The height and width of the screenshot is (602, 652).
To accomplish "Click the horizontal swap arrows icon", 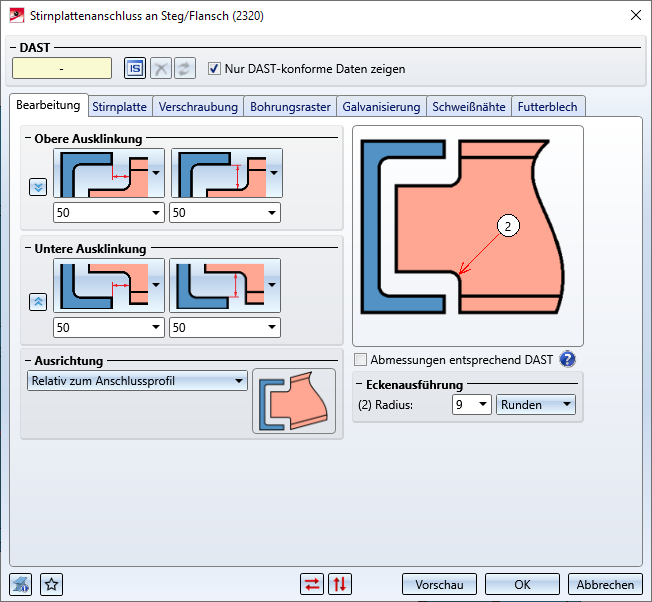I will pyautogui.click(x=313, y=584).
